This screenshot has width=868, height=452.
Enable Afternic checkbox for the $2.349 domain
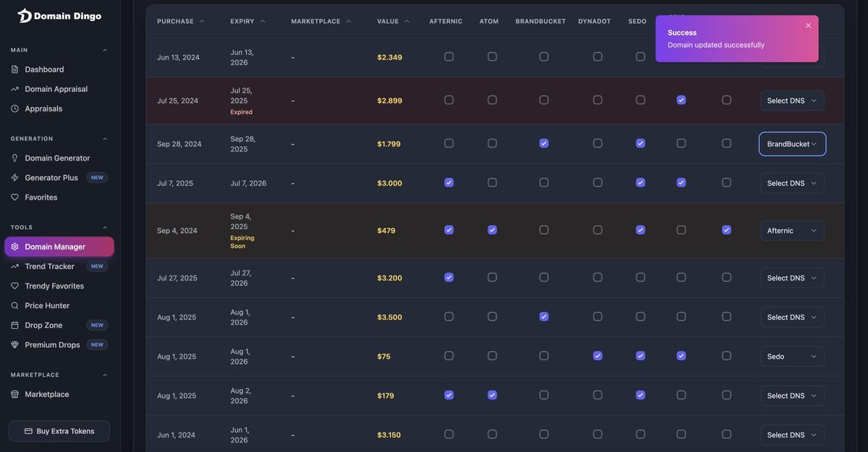pyautogui.click(x=449, y=56)
